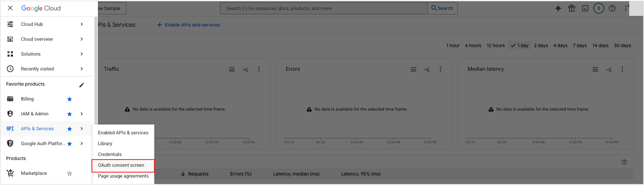Click the Billing card icon
644x185 pixels.
click(x=10, y=99)
